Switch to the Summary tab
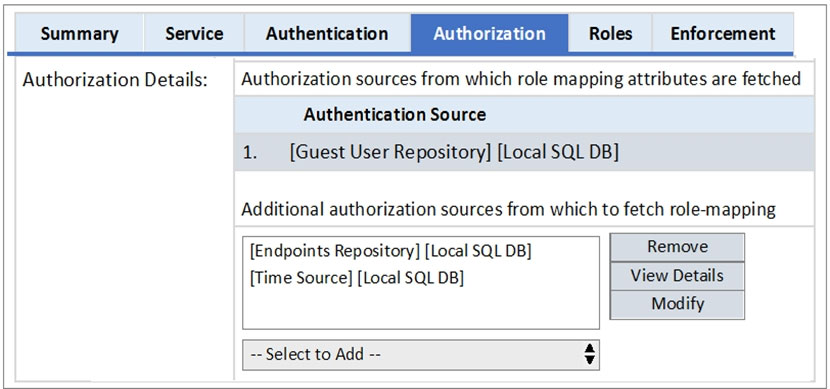This screenshot has height=389, width=830. [79, 34]
